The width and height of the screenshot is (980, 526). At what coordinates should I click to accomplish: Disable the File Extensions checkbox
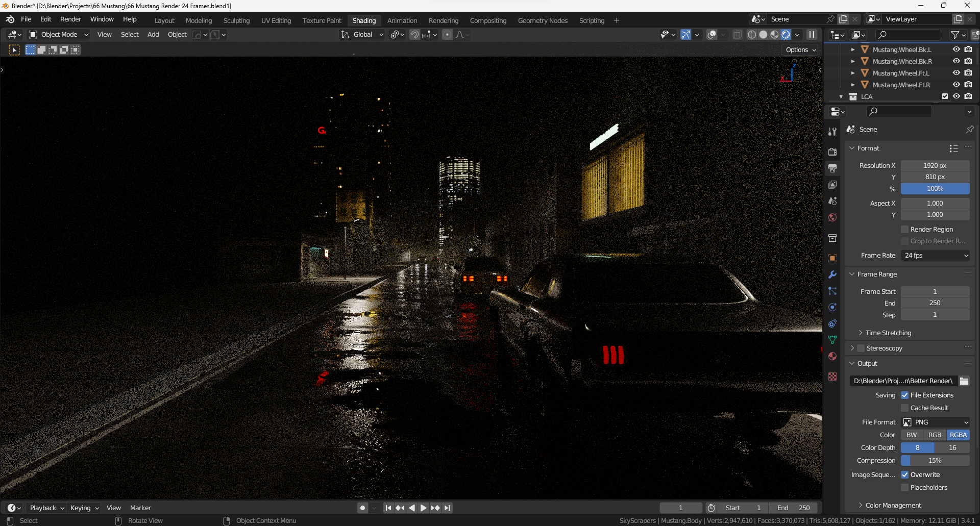pyautogui.click(x=904, y=395)
